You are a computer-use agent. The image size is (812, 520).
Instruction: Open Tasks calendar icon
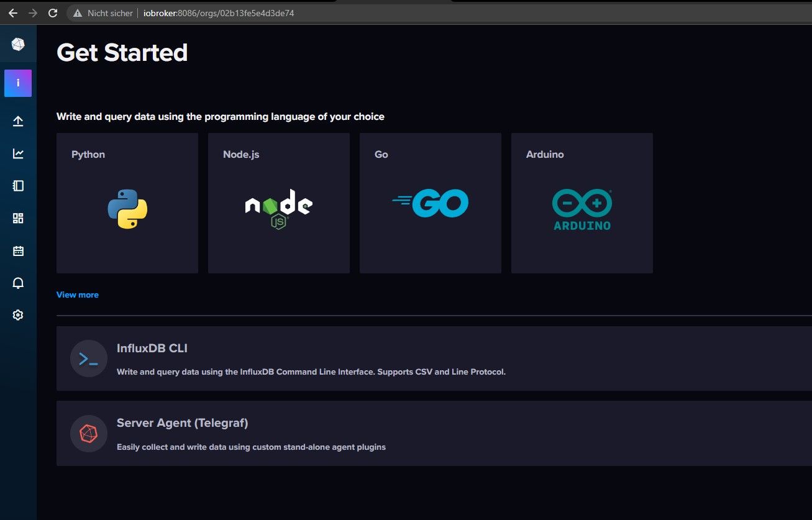[x=18, y=251]
